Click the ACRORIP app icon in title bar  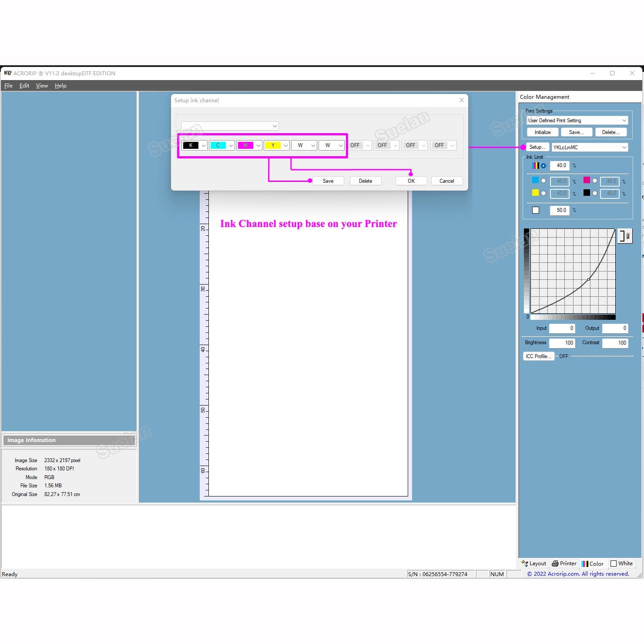point(7,73)
